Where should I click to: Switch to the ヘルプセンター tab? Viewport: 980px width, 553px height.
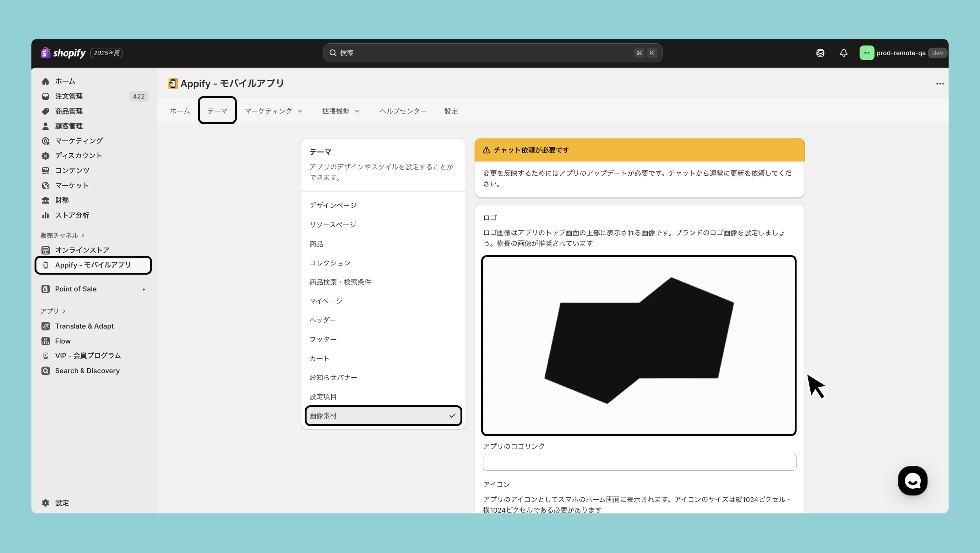(x=403, y=111)
